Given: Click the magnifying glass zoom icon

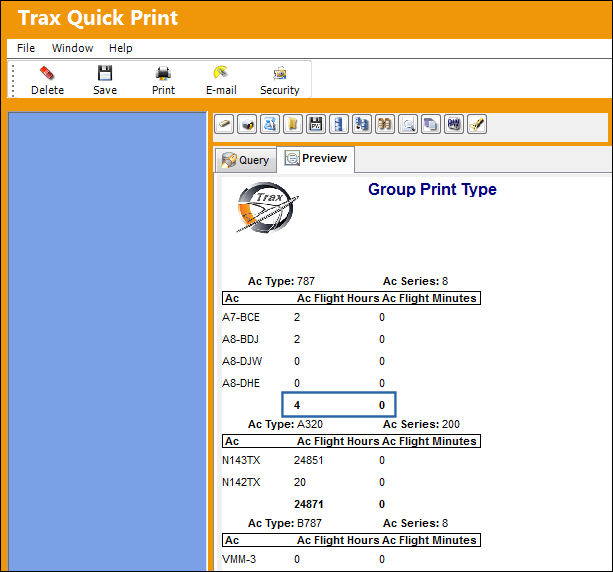Looking at the screenshot, I should (x=408, y=124).
